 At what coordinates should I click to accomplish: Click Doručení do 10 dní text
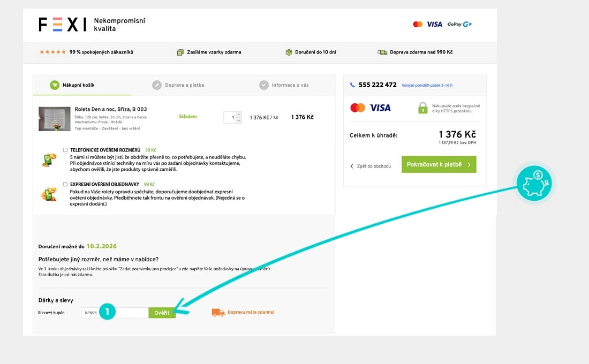315,52
